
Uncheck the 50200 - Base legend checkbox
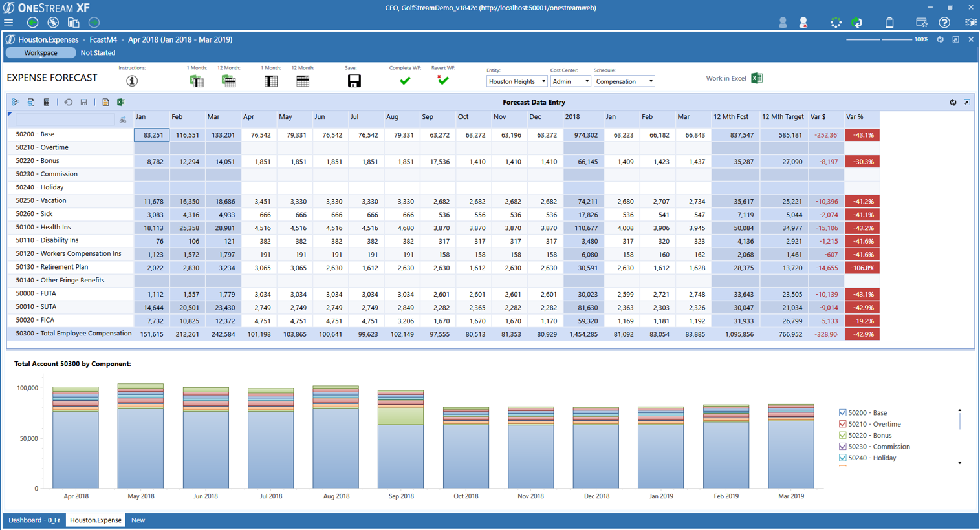(842, 413)
